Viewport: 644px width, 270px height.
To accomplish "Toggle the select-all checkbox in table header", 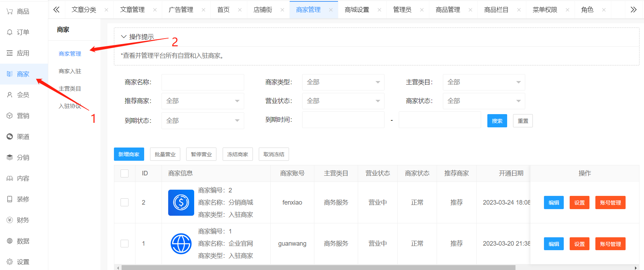I will (x=124, y=173).
